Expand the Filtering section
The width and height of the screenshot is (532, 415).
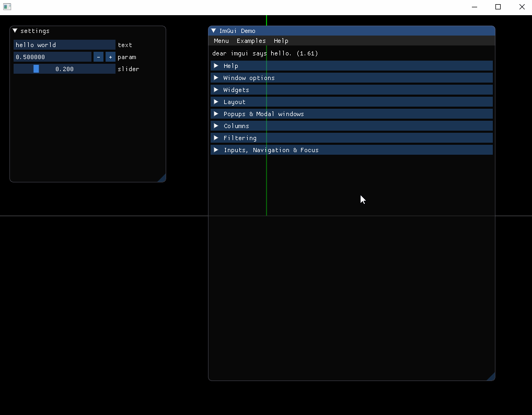[352, 138]
